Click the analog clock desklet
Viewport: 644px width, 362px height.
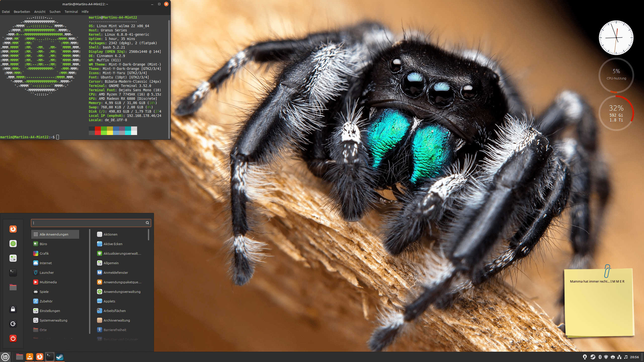[x=616, y=38]
